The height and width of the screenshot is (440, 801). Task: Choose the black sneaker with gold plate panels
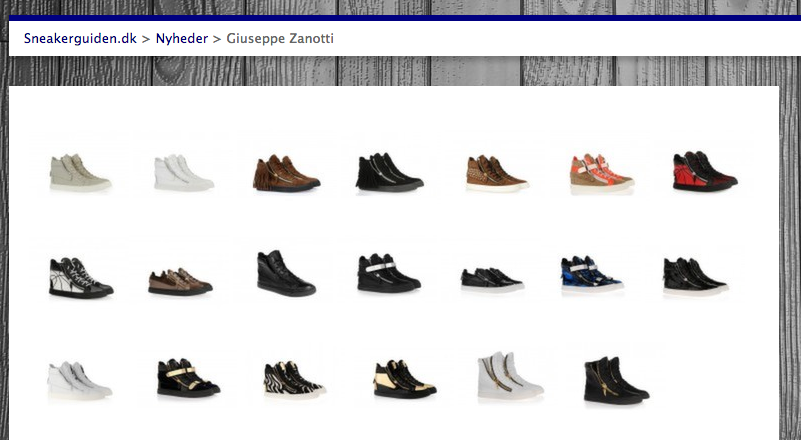[405, 379]
